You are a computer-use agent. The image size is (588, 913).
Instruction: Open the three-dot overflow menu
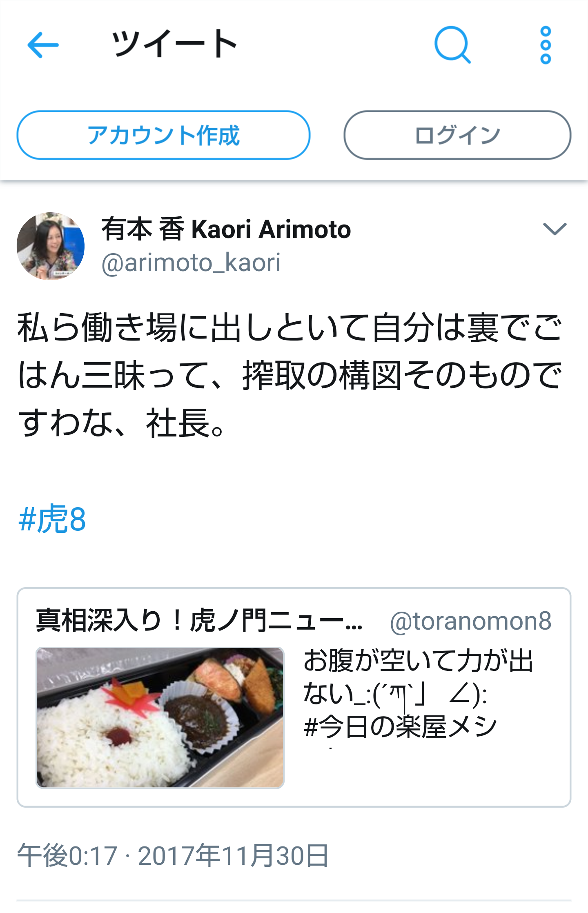tap(546, 45)
